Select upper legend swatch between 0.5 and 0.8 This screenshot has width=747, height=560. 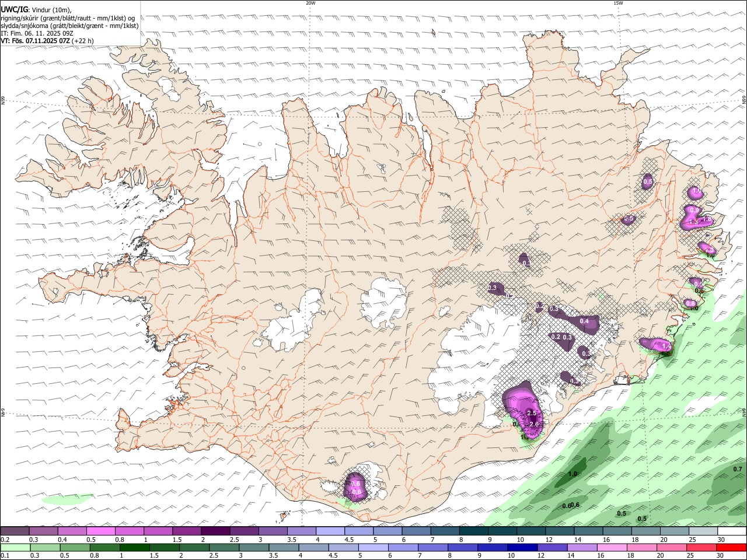point(100,531)
